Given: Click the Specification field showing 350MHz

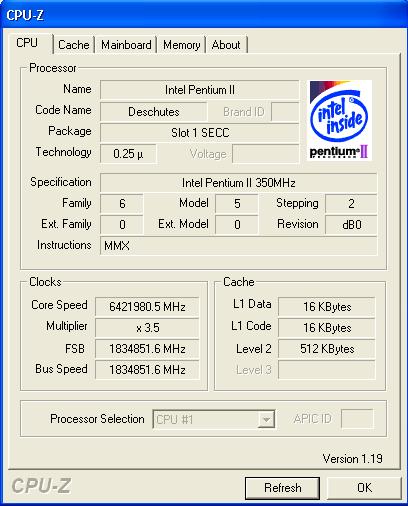Looking at the screenshot, I should click(239, 183).
